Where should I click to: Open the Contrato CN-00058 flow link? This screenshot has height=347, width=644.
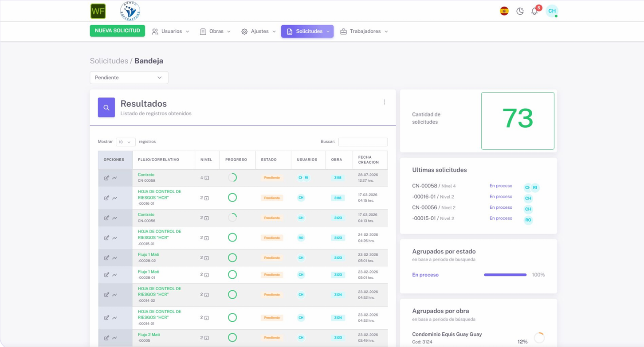(x=146, y=175)
